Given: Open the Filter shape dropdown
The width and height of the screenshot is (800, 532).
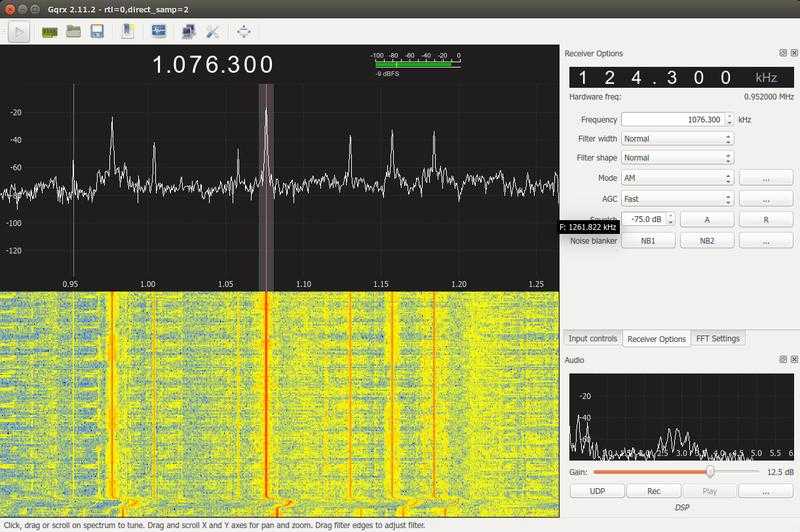Looking at the screenshot, I should point(678,158).
